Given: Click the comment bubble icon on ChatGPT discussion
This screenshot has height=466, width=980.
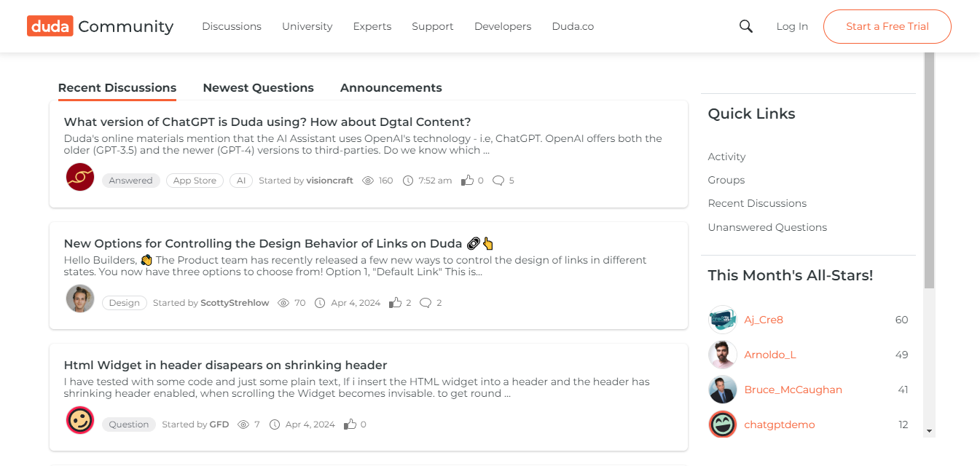Looking at the screenshot, I should (x=498, y=181).
